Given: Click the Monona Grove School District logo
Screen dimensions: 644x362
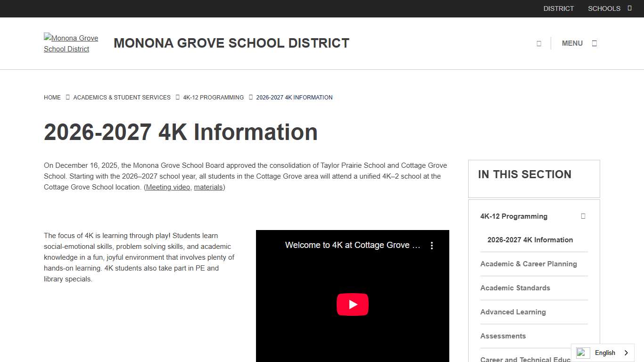Looking at the screenshot, I should (x=71, y=43).
